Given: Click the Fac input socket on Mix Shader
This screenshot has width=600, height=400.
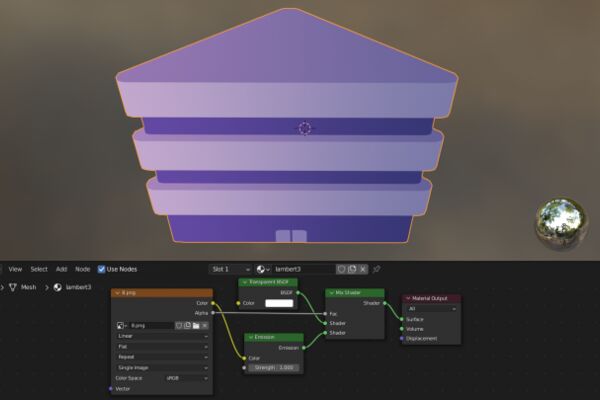Looking at the screenshot, I should 325,314.
